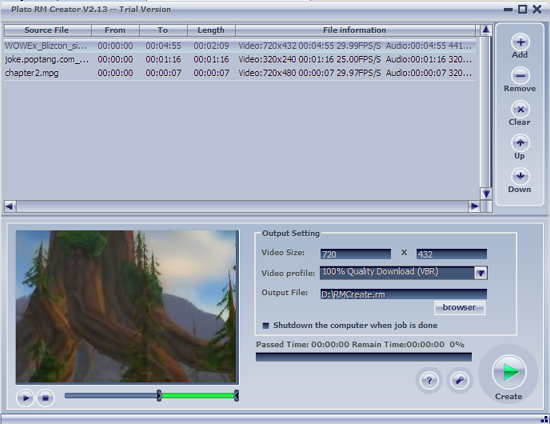Close the Plato RM Creator window
The height and width of the screenshot is (424, 550).
[x=537, y=9]
